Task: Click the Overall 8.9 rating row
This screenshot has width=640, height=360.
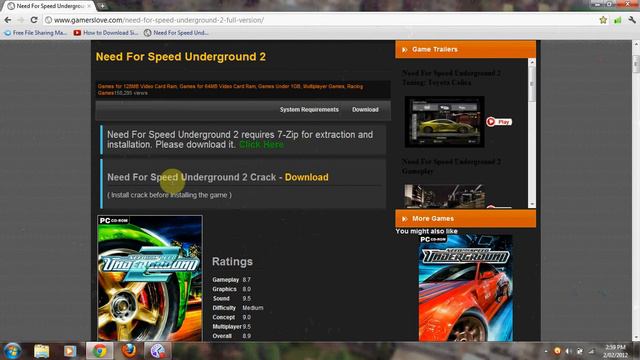Action: 231,336
